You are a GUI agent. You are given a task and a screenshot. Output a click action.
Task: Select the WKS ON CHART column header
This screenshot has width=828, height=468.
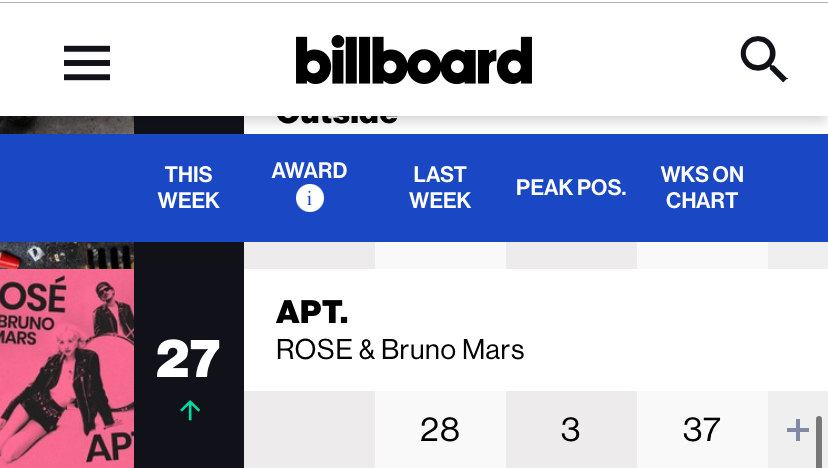point(702,188)
